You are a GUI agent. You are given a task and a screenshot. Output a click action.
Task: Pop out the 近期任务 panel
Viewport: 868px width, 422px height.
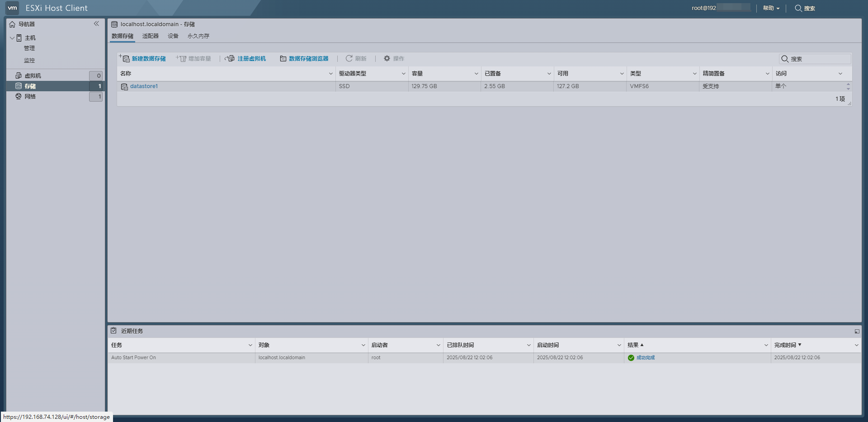click(857, 331)
